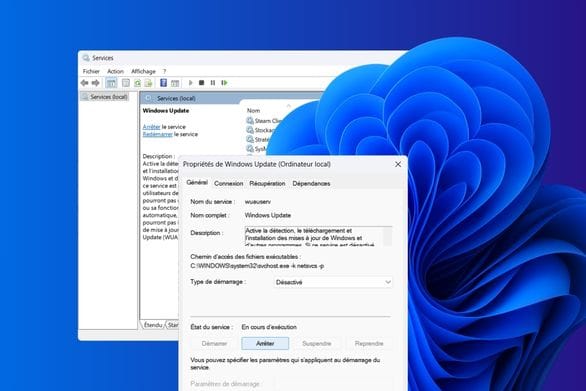Click the executable path svchost.exe text

pyautogui.click(x=257, y=266)
